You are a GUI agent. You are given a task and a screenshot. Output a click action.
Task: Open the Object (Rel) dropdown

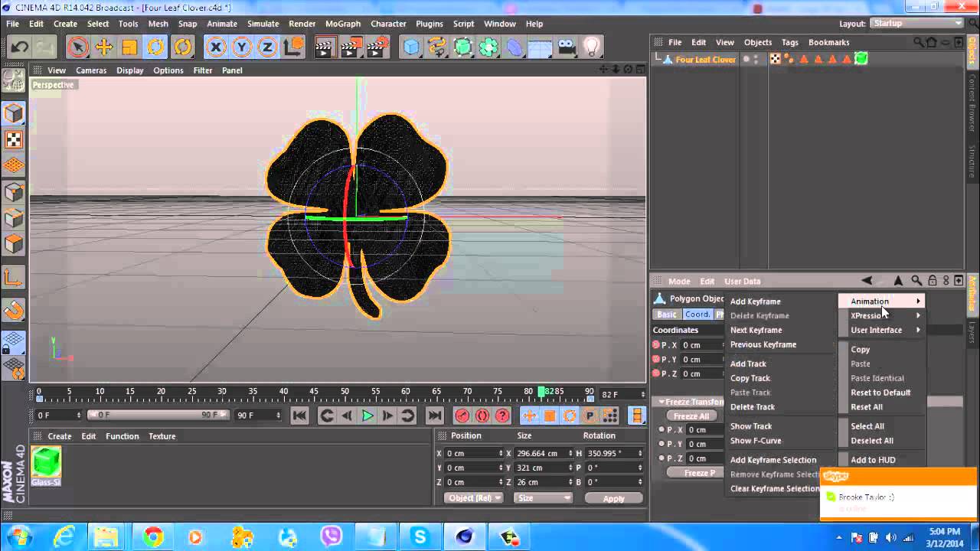pos(474,498)
